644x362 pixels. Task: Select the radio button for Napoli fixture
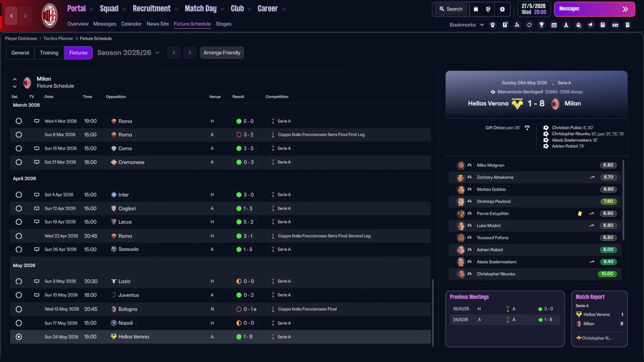point(19,323)
